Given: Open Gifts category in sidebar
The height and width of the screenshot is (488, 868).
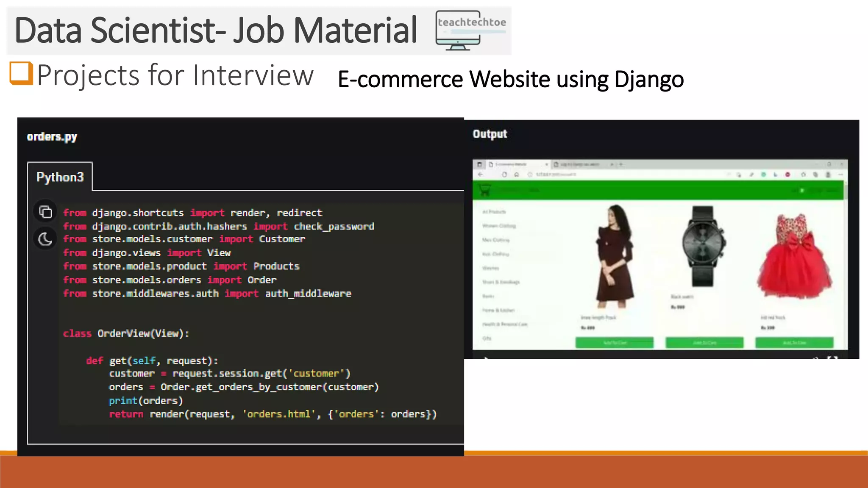Looking at the screenshot, I should click(x=487, y=338).
